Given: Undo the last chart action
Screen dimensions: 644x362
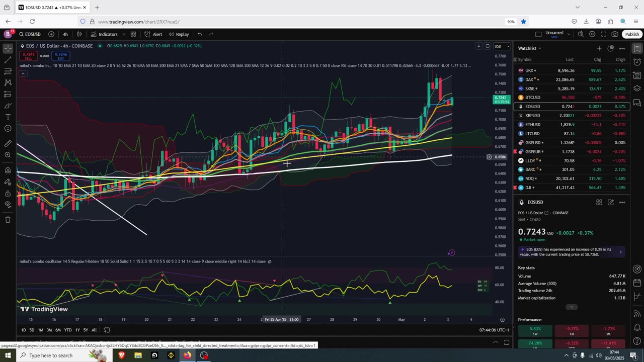Looking at the screenshot, I should (200, 34).
